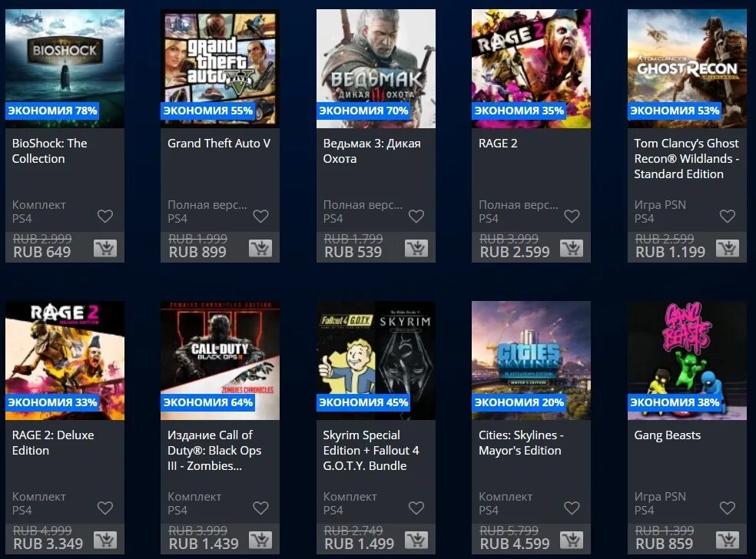Toggle wishlist heart for Grand Theft Auto V

(x=261, y=217)
